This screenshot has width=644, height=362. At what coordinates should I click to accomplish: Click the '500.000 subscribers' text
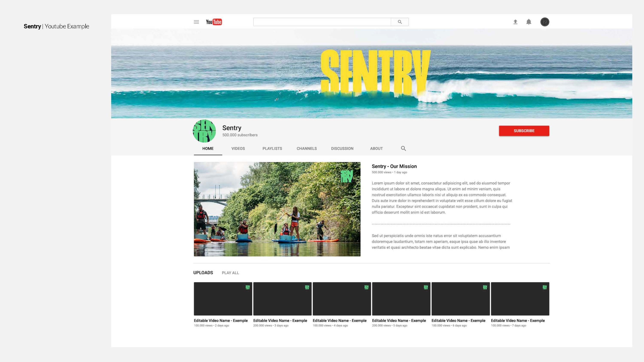pos(240,135)
